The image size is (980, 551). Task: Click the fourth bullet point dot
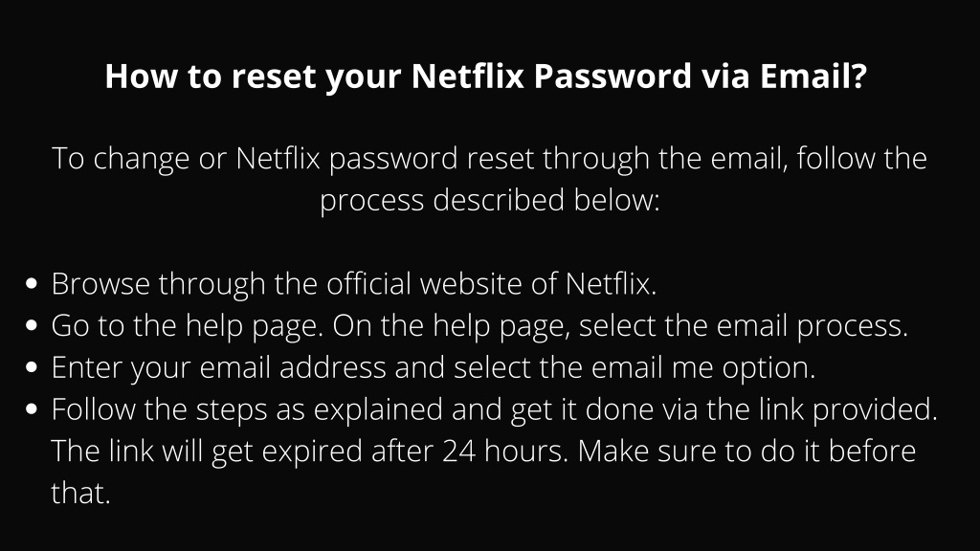tap(32, 409)
